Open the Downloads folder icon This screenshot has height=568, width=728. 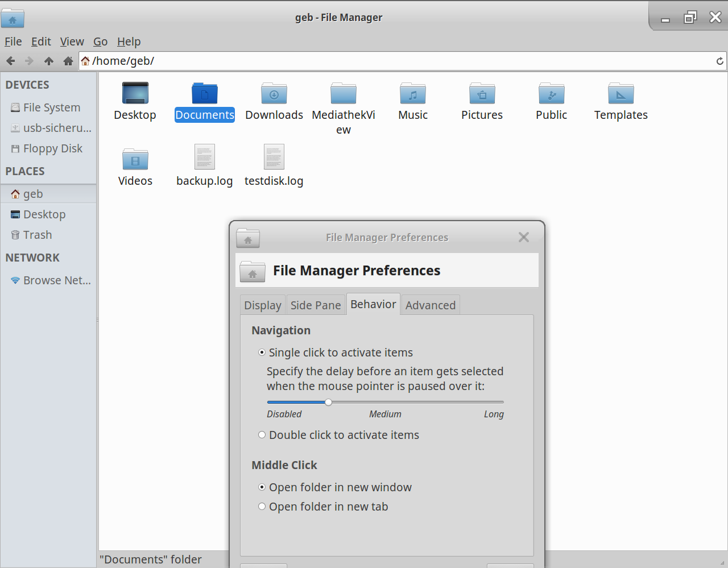274,94
